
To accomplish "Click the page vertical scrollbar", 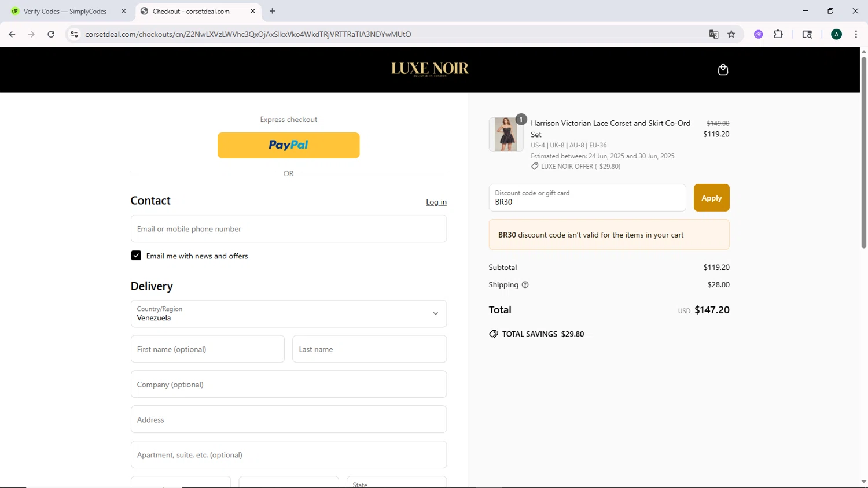I will coord(863,153).
